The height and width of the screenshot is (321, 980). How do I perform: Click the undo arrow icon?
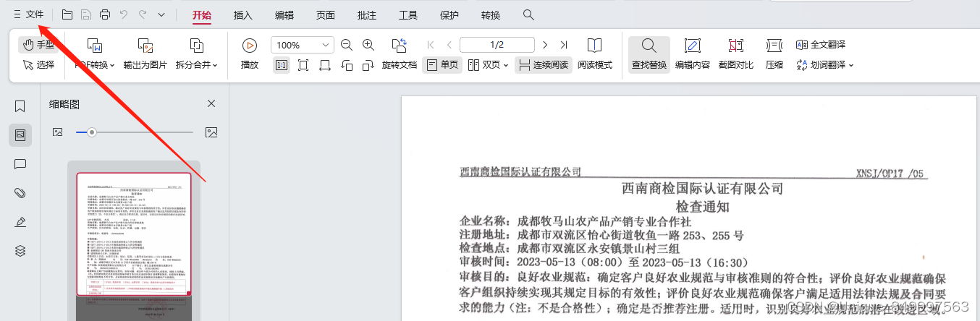(124, 14)
